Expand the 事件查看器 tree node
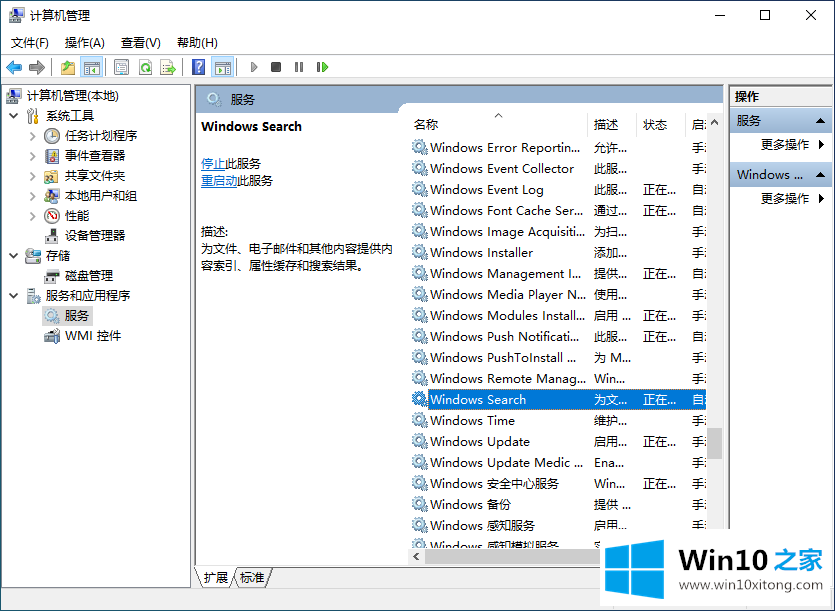835x611 pixels. (x=32, y=156)
